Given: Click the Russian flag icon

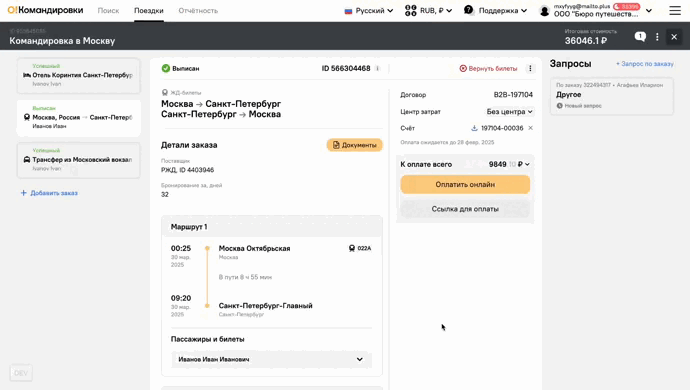Looking at the screenshot, I should [349, 11].
